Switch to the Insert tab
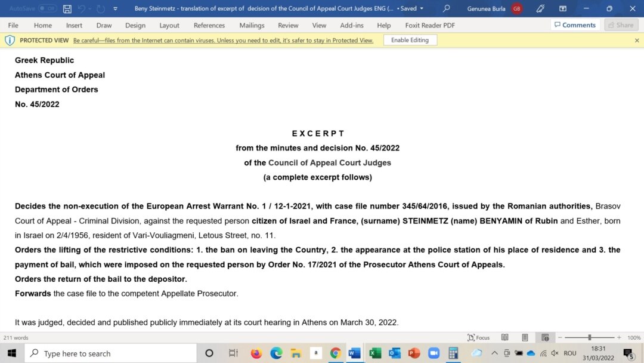 click(x=74, y=25)
